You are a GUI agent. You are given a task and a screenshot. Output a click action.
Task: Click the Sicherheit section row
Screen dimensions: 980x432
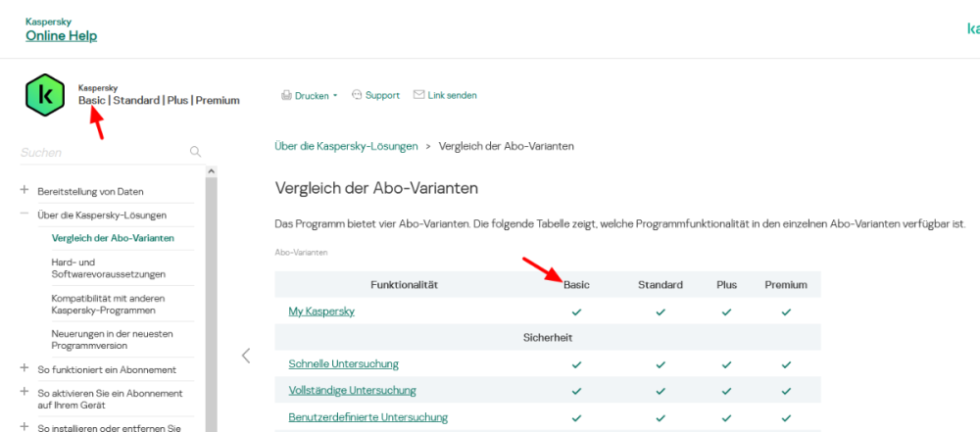point(548,338)
